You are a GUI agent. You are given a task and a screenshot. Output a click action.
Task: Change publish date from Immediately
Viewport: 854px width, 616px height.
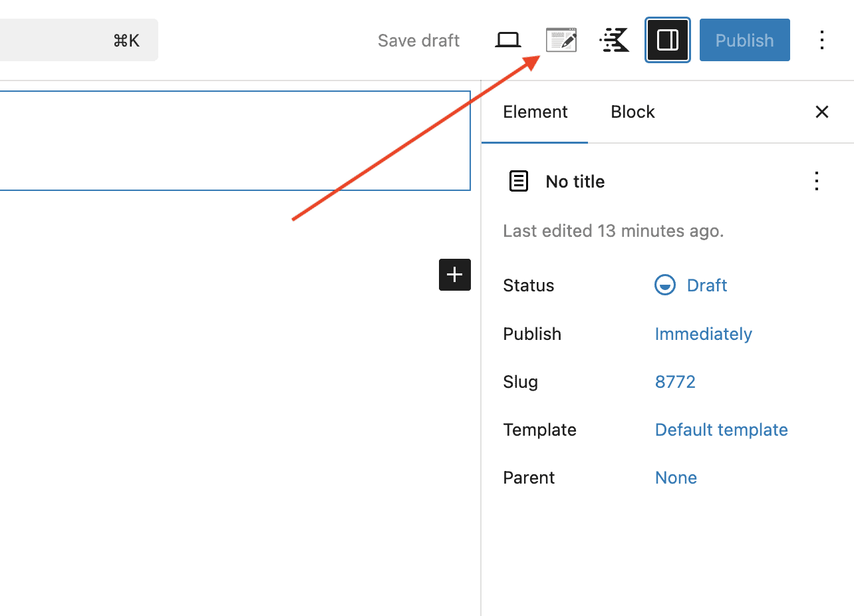pos(703,334)
